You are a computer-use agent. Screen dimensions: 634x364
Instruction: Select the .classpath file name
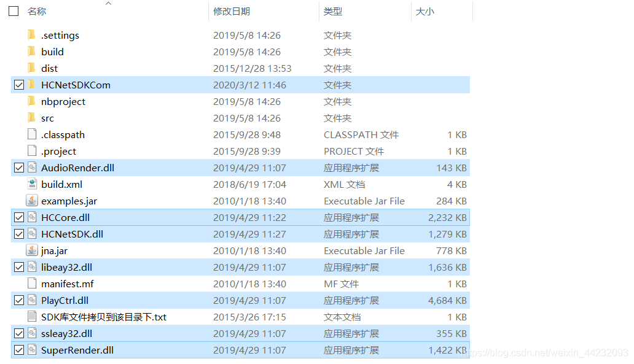tap(63, 134)
